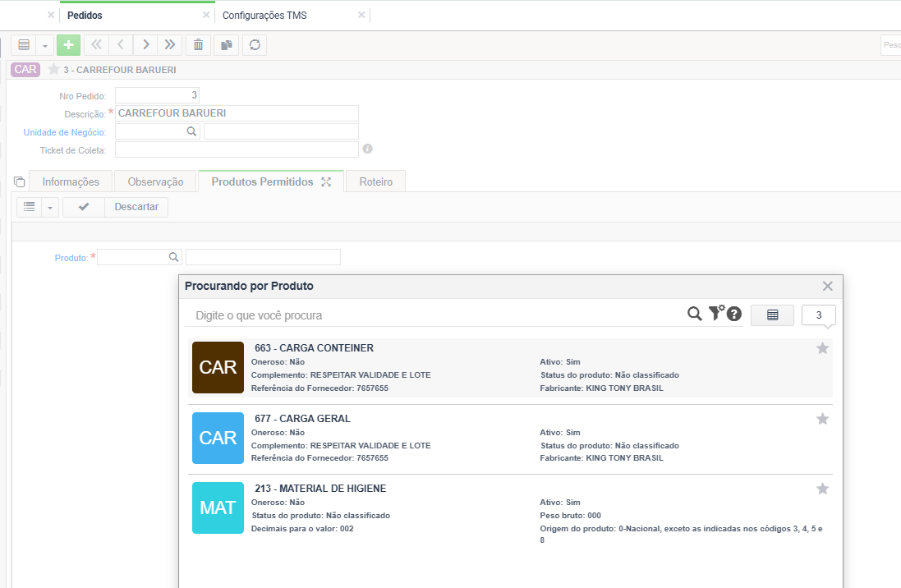The width and height of the screenshot is (901, 588).
Task: Click the purple CAR badge in header
Action: coord(25,70)
